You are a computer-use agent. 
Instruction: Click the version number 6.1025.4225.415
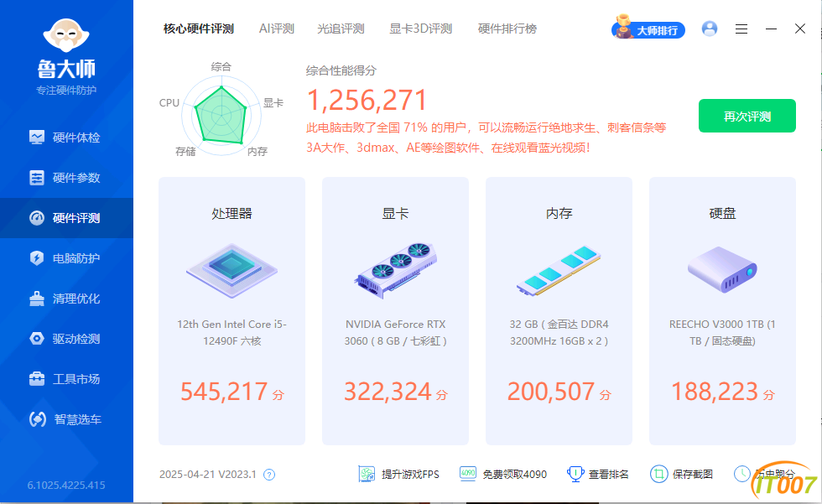[66, 486]
